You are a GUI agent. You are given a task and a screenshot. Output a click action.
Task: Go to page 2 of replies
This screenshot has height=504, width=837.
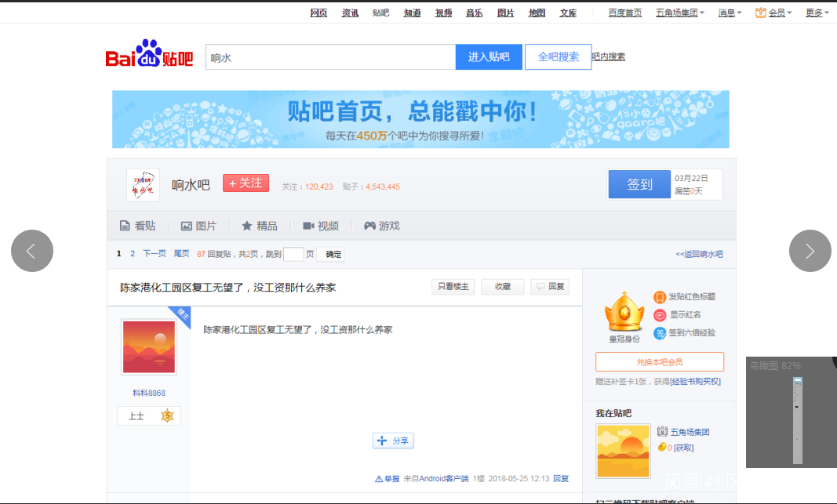click(x=133, y=254)
